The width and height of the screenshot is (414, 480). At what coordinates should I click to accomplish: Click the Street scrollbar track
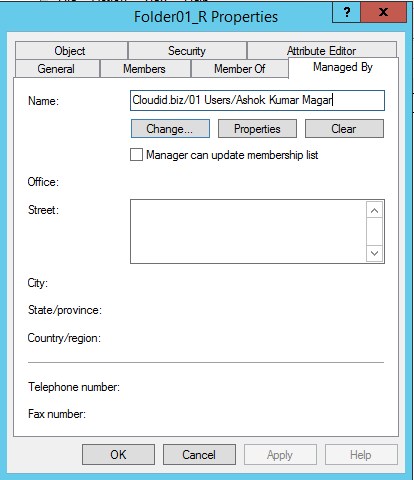coord(374,232)
